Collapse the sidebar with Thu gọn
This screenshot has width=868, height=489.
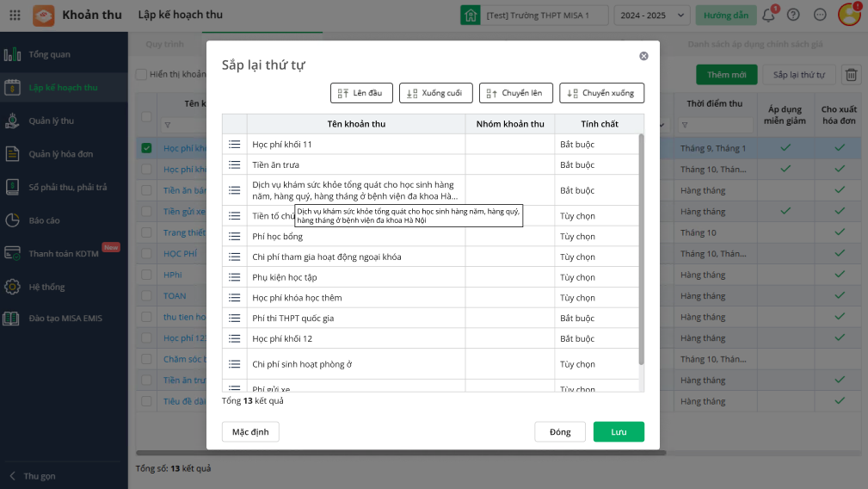pyautogui.click(x=39, y=476)
